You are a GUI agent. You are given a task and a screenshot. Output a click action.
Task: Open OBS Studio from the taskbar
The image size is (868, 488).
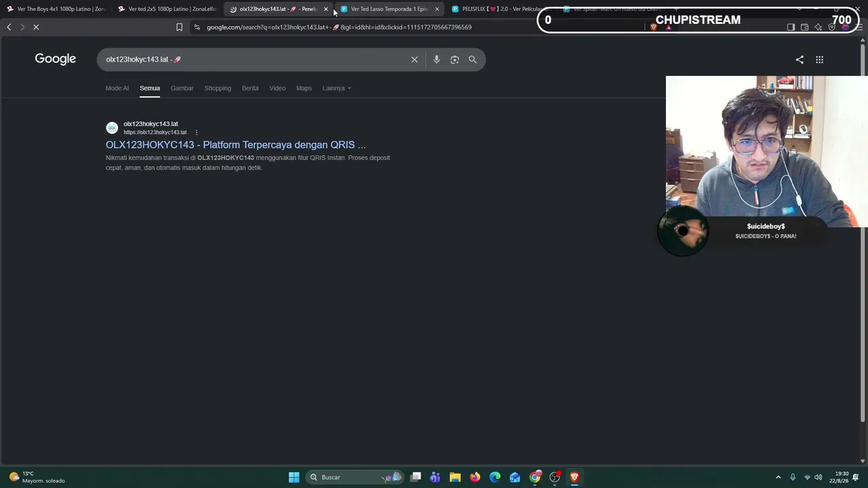click(x=555, y=477)
